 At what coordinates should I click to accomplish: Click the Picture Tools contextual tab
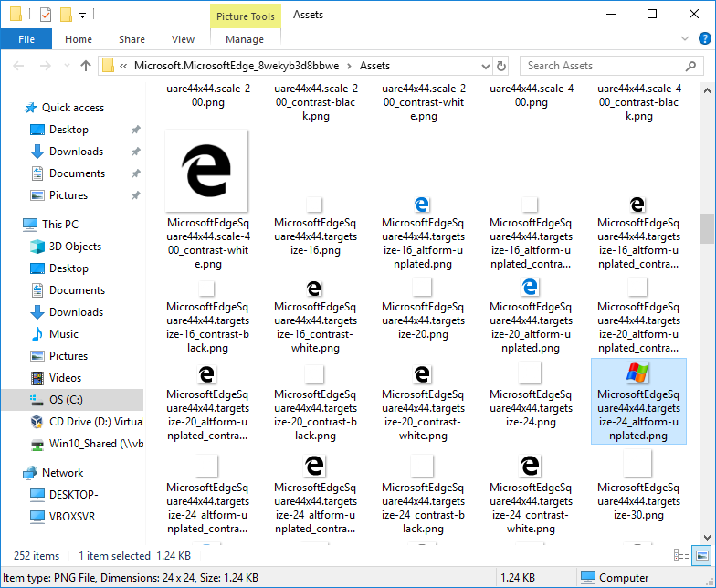coord(245,16)
